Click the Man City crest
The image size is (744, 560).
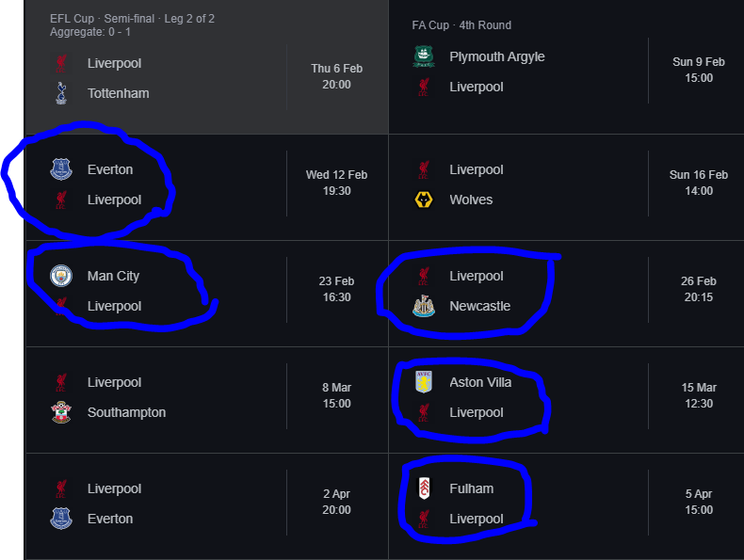click(x=61, y=276)
